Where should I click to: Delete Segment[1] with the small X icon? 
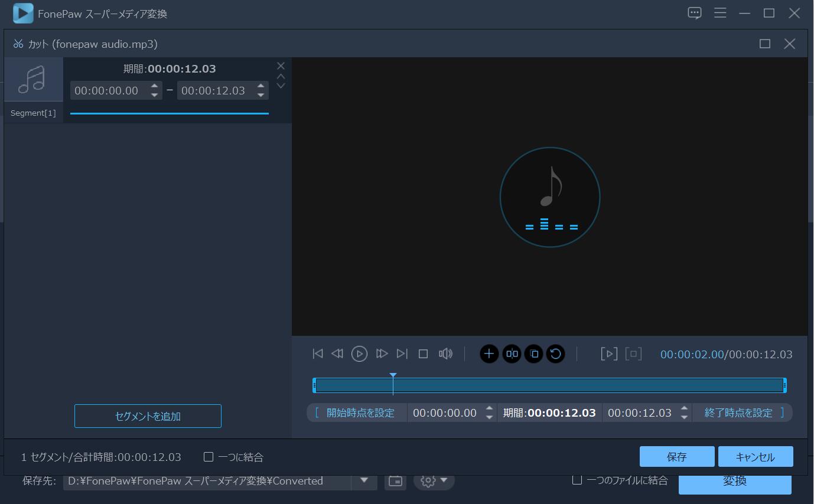click(281, 66)
